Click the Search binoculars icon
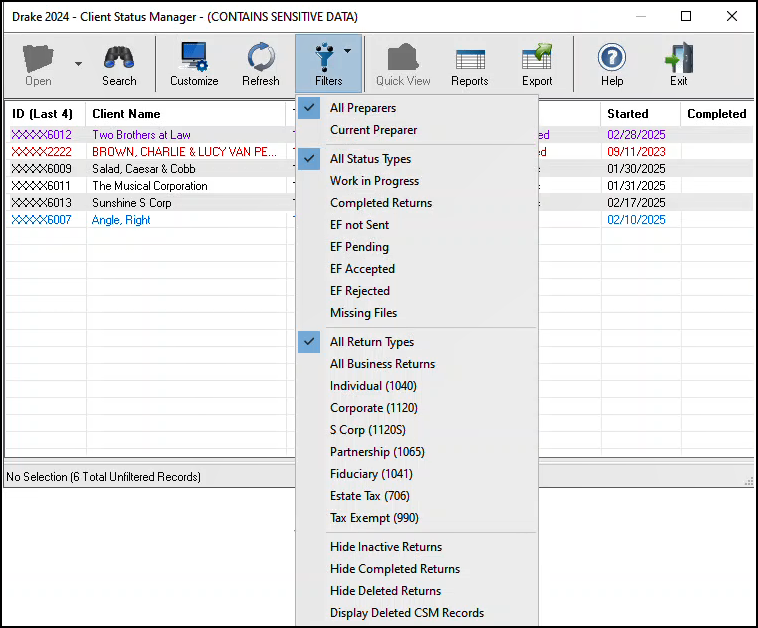758x628 pixels. 119,57
